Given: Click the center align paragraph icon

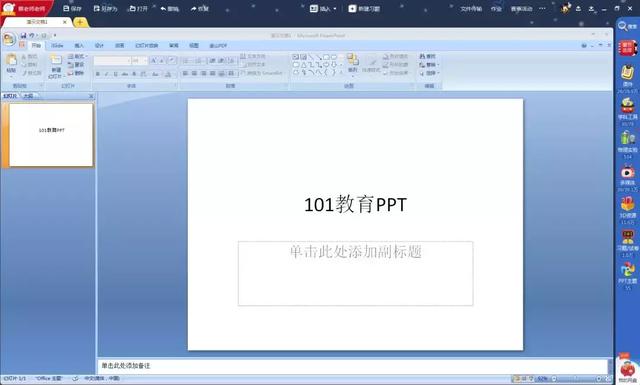Looking at the screenshot, I should coord(194,73).
